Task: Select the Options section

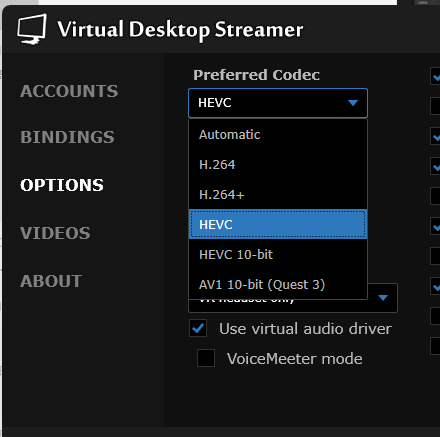Action: [x=62, y=185]
